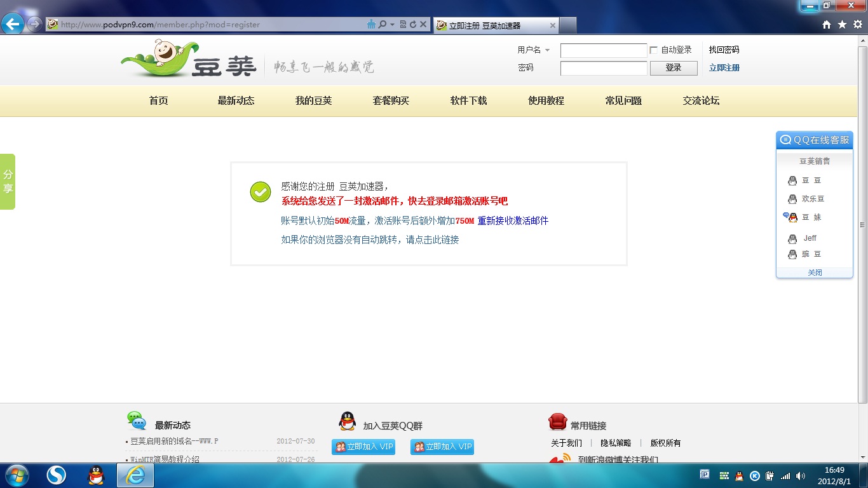
Task: Click the Show Desktop strip beside the clock
Action: pos(864,475)
